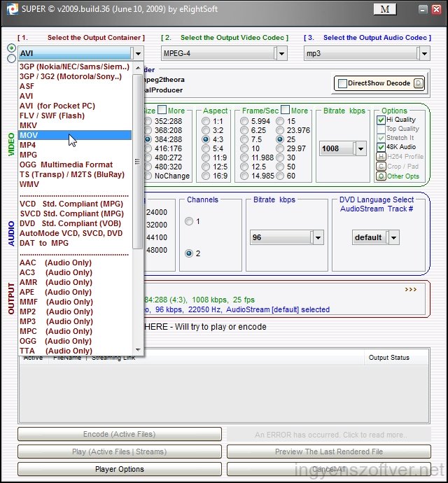
Task: Pick AAC (Audio Only) from list
Action: point(75,262)
